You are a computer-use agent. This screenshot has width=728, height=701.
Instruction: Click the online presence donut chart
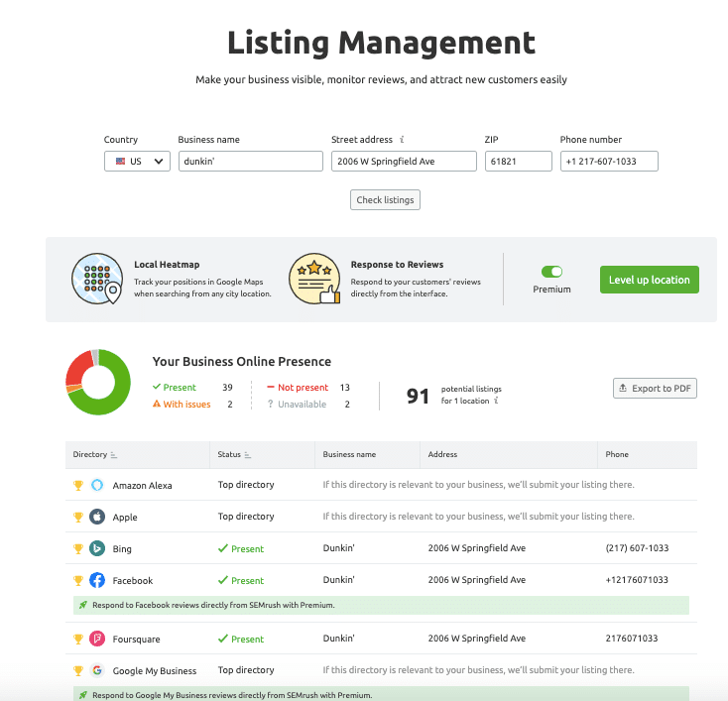click(x=98, y=382)
